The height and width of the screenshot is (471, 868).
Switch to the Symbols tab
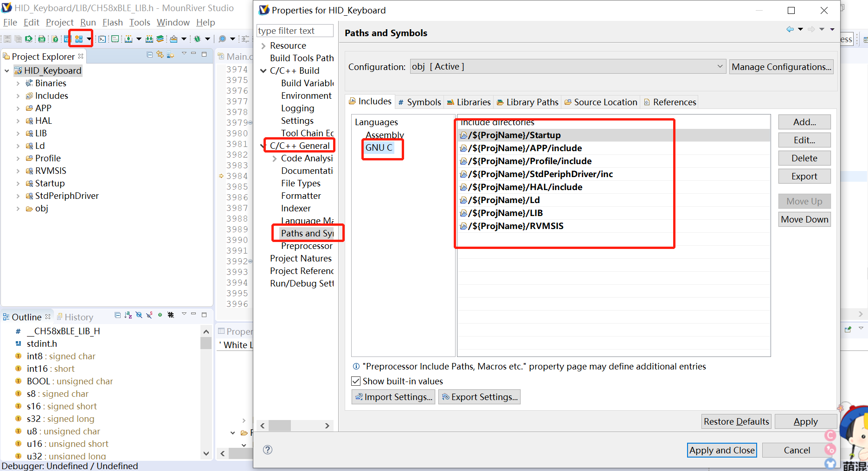[420, 102]
